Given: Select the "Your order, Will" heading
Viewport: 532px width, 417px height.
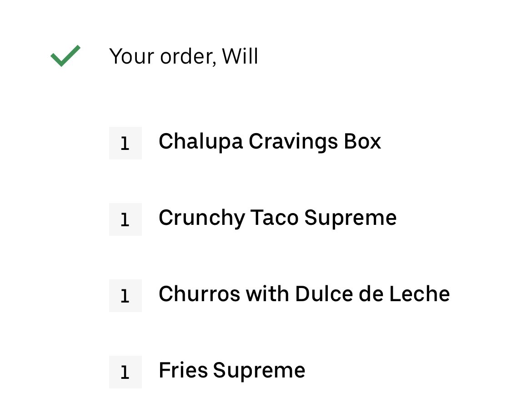Looking at the screenshot, I should [x=184, y=56].
